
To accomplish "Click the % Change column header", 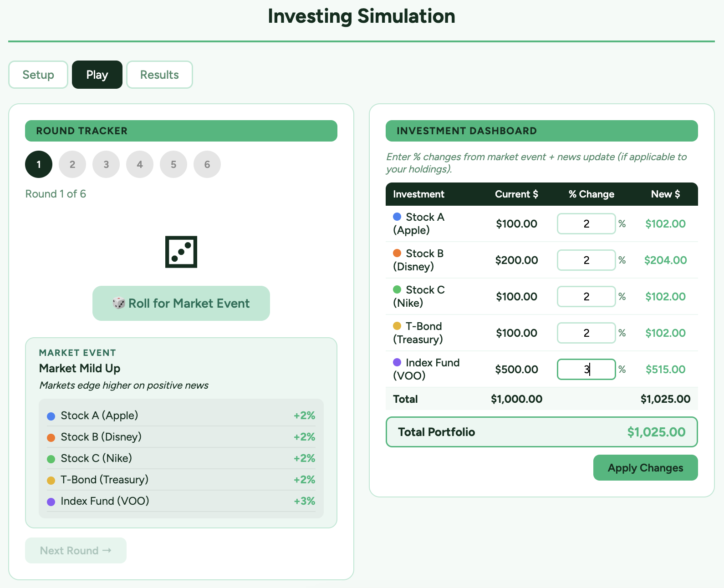I will click(x=591, y=194).
